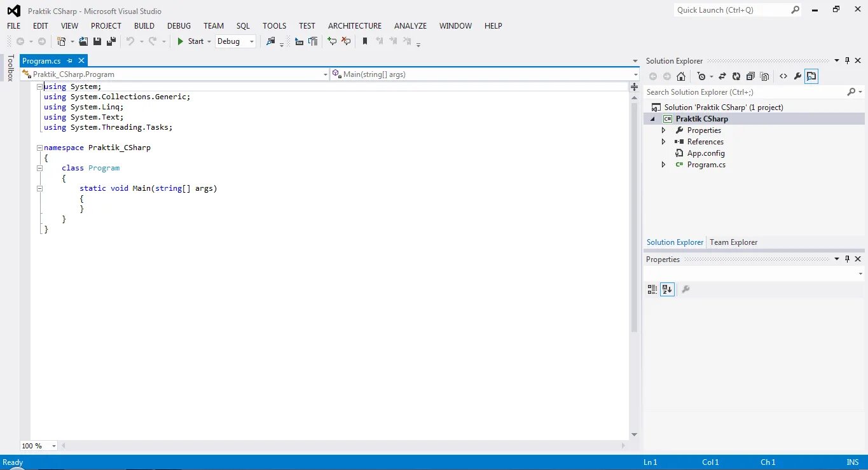Image resolution: width=868 pixels, height=470 pixels.
Task: Refresh the Solution Explorer
Action: (x=736, y=76)
